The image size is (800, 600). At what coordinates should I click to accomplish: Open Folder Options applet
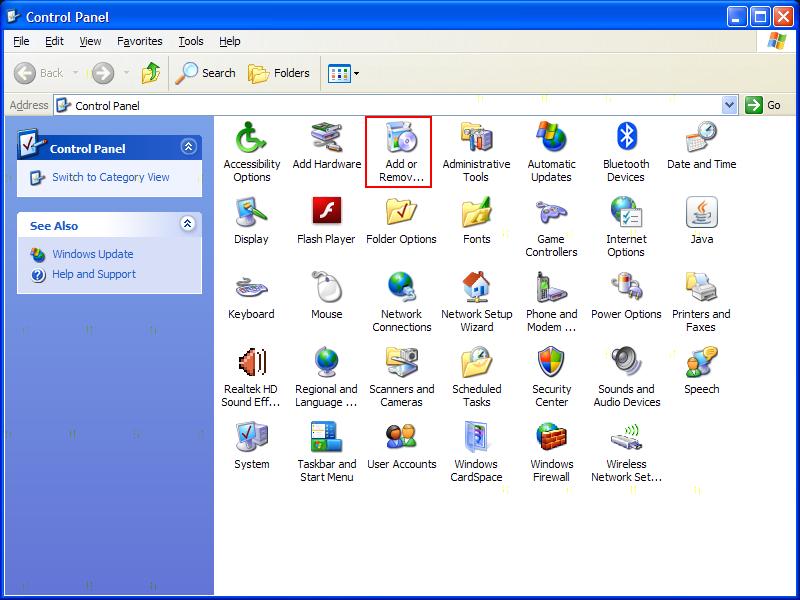(401, 220)
